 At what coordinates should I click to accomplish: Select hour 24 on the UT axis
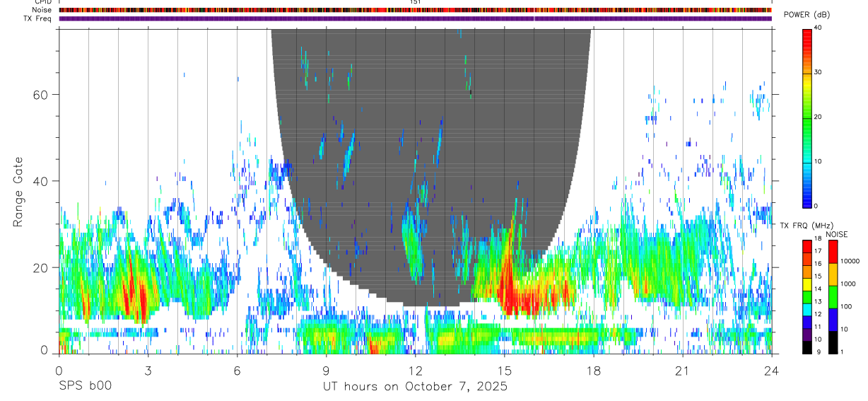coord(771,369)
